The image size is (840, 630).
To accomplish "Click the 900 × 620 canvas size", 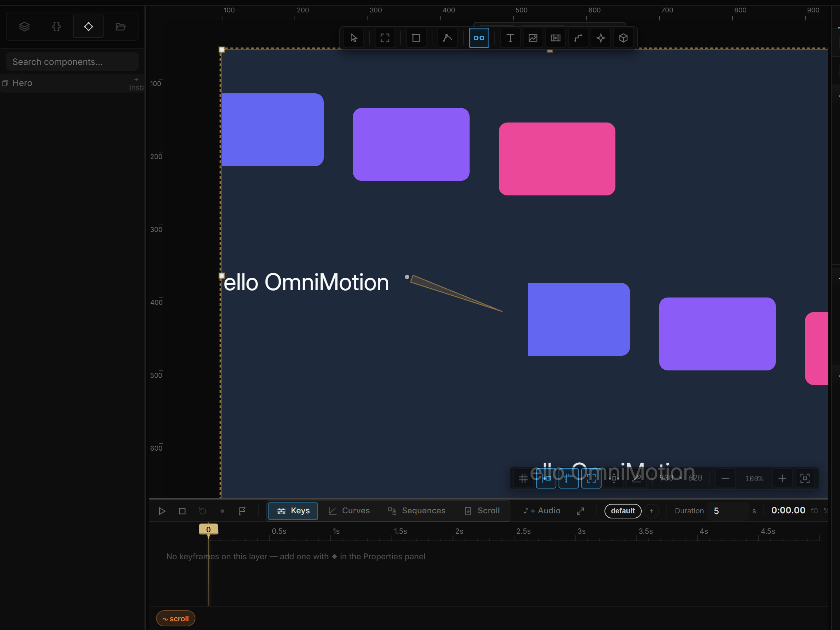I will point(681,478).
